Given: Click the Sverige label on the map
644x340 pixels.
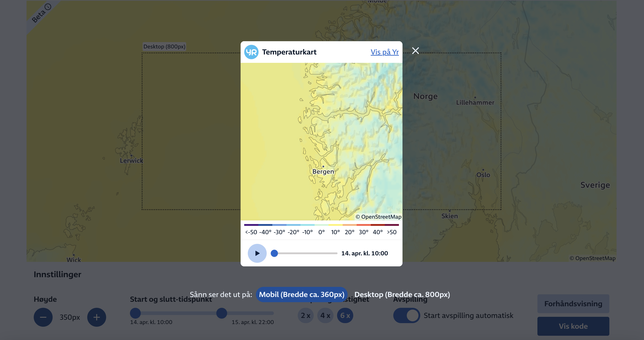Looking at the screenshot, I should coord(595,185).
